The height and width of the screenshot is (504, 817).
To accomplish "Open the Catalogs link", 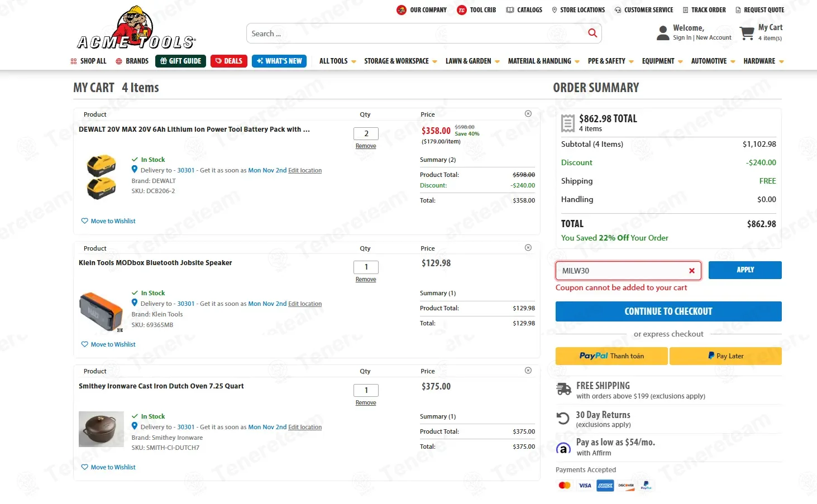I will pos(524,10).
